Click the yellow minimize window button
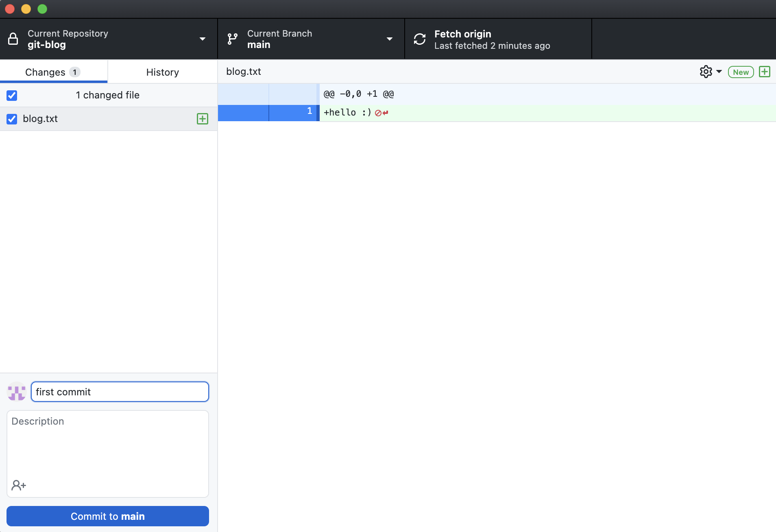The height and width of the screenshot is (532, 776). [x=26, y=9]
